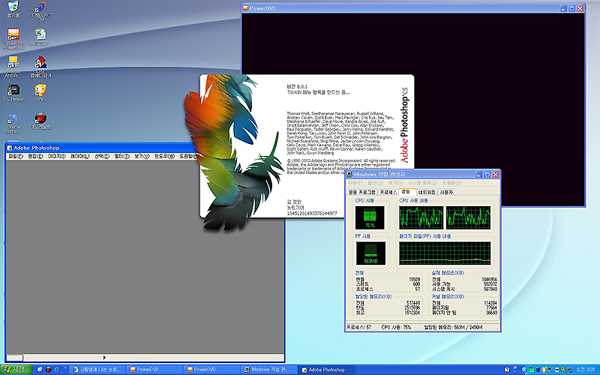This screenshot has width=600, height=375.
Task: Click the red quick launch icon in taskbar
Action: 49,370
